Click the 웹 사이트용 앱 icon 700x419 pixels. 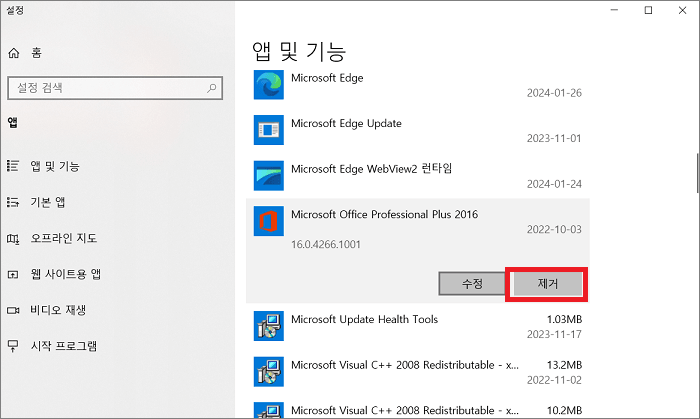pyautogui.click(x=13, y=274)
